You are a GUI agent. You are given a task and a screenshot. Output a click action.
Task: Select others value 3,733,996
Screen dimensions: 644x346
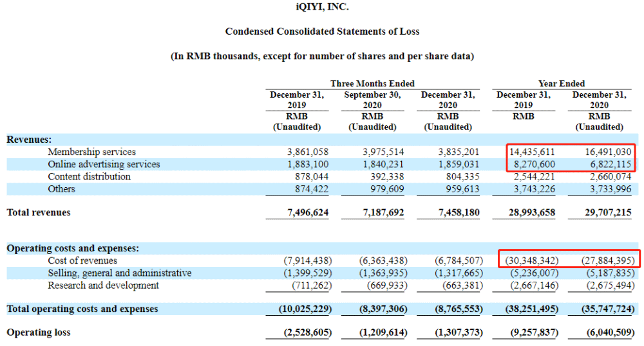pos(611,189)
